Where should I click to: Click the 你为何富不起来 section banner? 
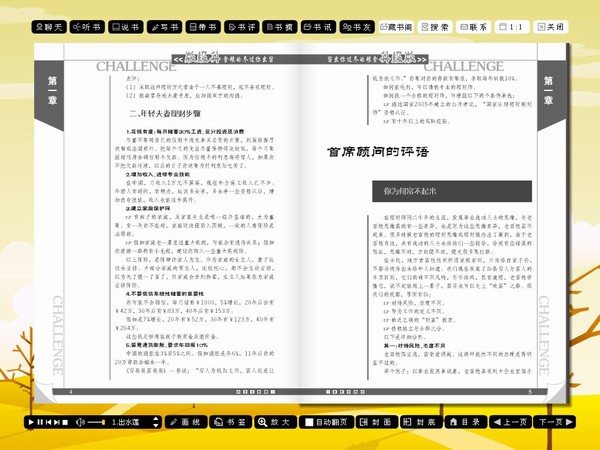(x=452, y=191)
